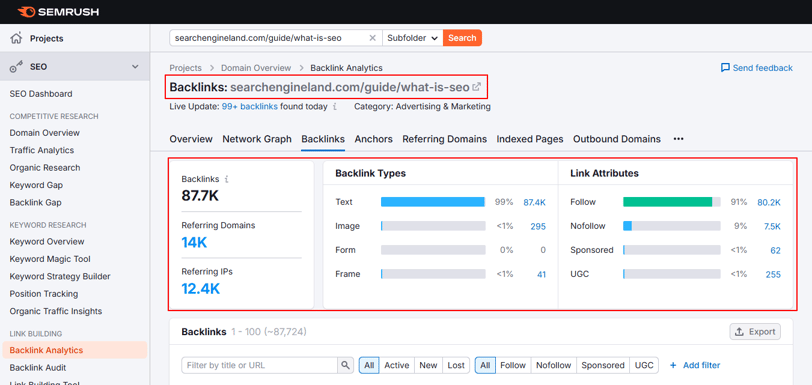Click the Send feedback link
The image size is (812, 385).
[x=757, y=68]
